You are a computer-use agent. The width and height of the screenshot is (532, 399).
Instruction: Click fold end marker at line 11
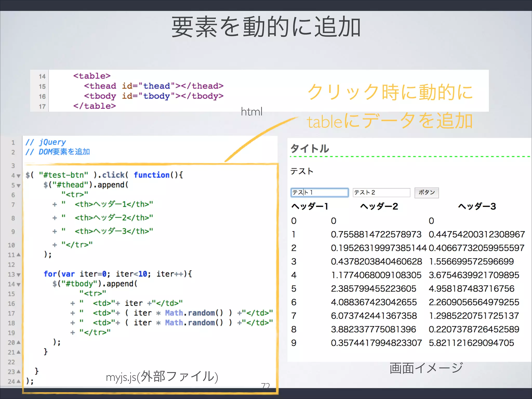(18, 255)
